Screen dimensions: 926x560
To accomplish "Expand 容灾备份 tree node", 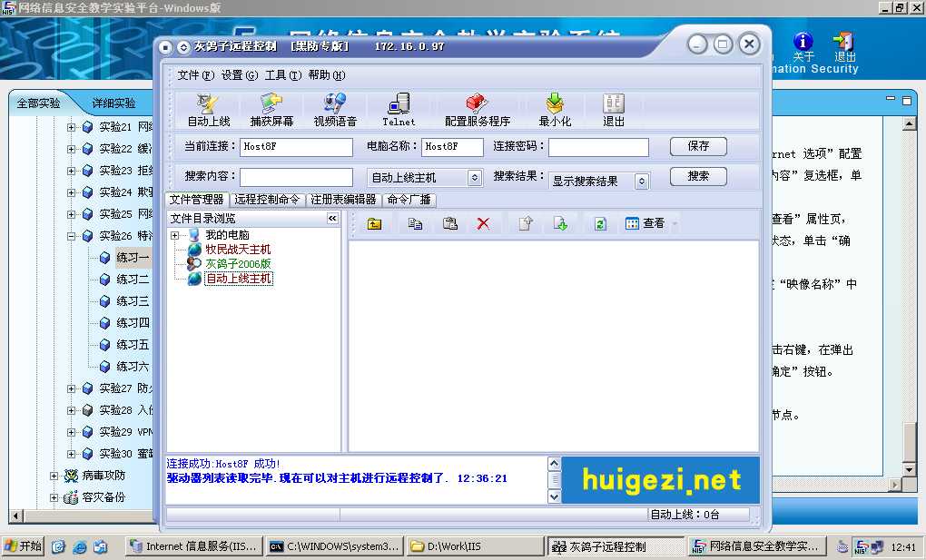I will click(x=54, y=497).
